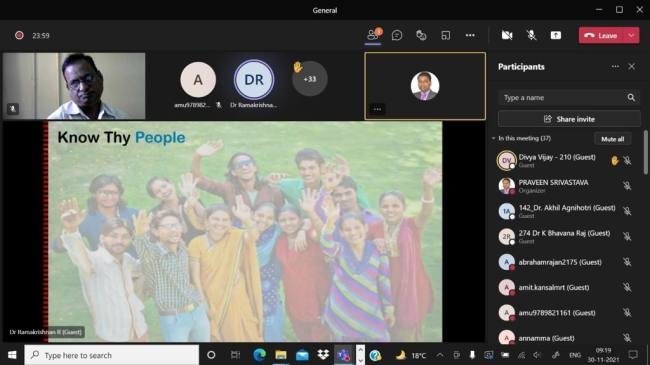Click the DR avatar of Dr Ramakrishna
This screenshot has height=365, width=650.
pos(254,79)
